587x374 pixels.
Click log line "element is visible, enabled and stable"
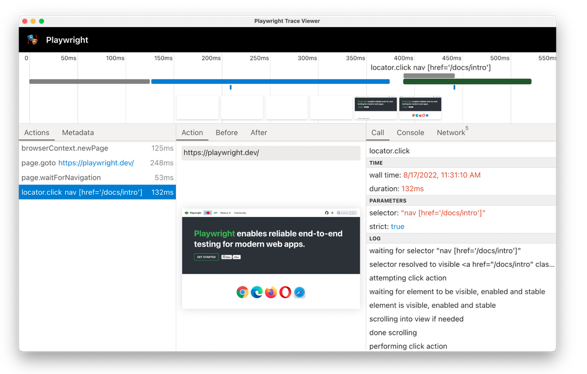(x=432, y=305)
